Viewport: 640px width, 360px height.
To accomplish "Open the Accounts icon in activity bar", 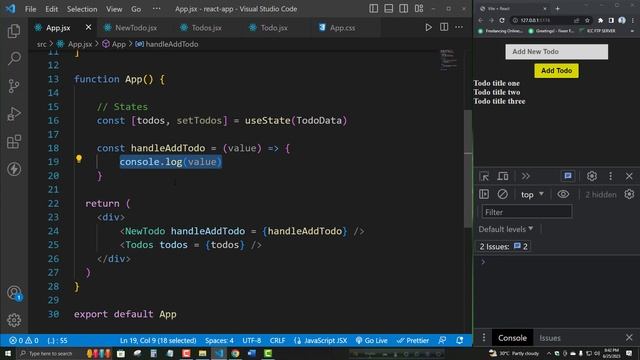I will pyautogui.click(x=14, y=293).
